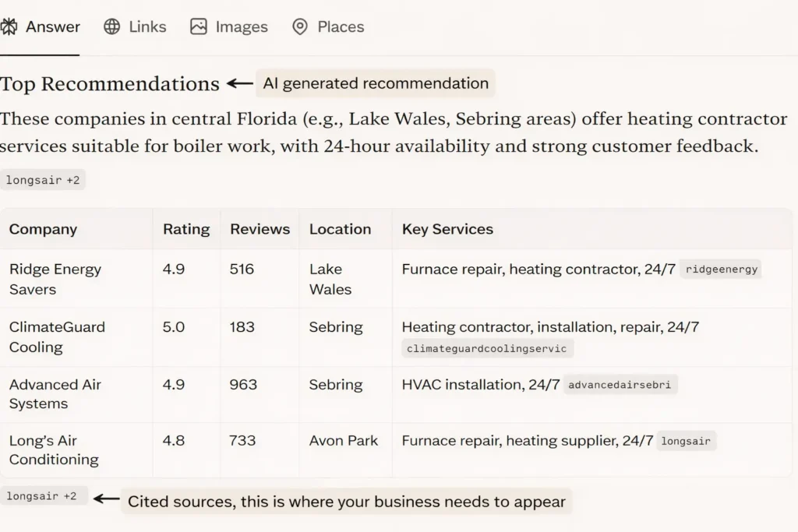Select the Ridge Energy Savers company name

click(55, 279)
